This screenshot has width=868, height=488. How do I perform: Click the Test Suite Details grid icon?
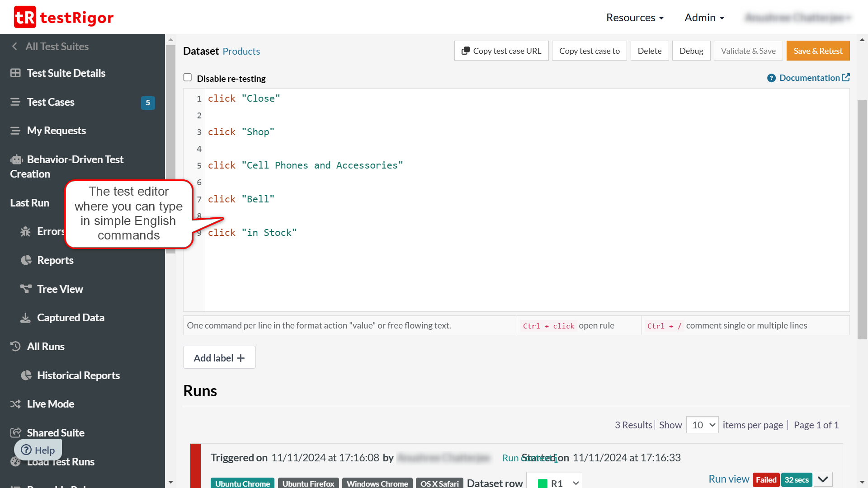(15, 73)
